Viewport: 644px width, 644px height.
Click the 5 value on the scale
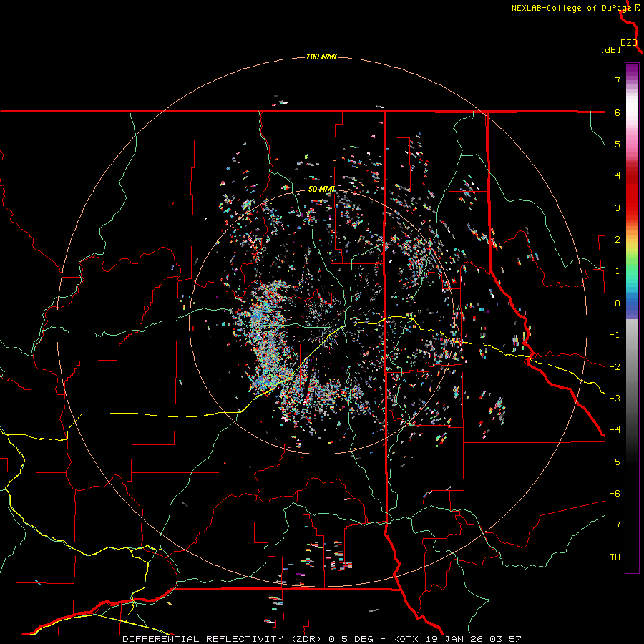tap(618, 144)
